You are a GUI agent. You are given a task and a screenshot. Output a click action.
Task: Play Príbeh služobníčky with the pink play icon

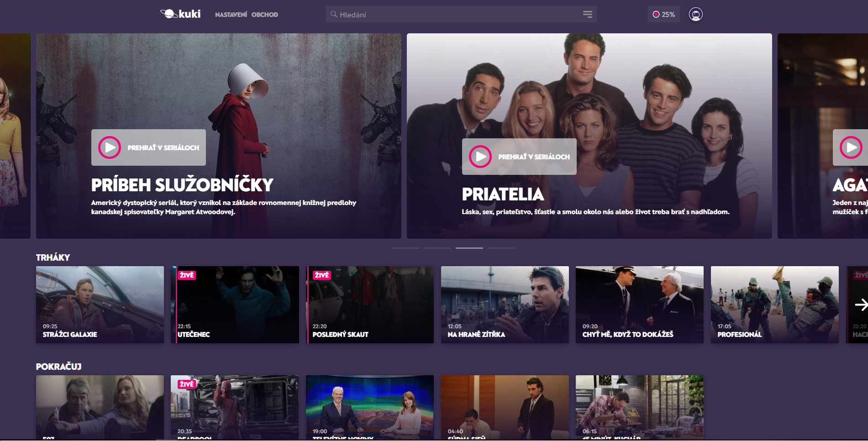coord(110,147)
